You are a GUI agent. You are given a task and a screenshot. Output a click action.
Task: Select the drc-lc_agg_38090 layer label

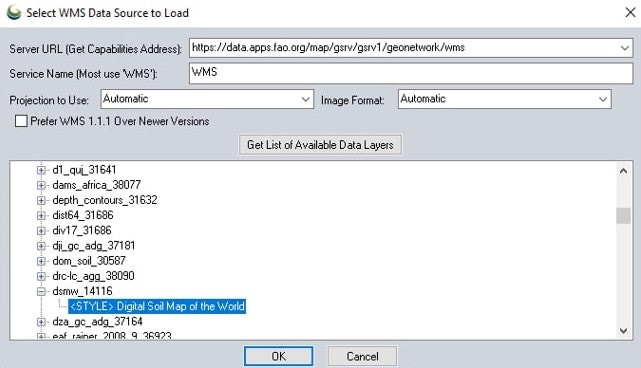pos(93,276)
